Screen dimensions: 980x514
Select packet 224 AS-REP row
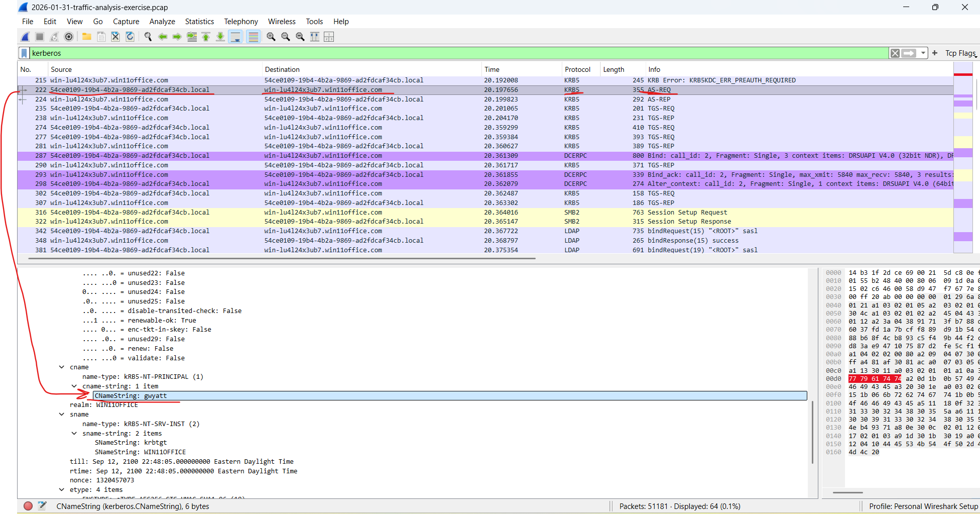click(485, 99)
